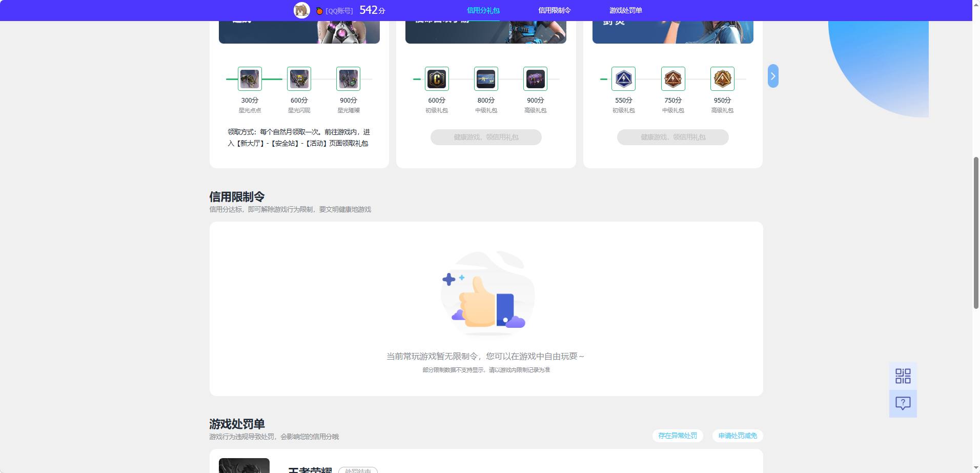This screenshot has height=473, width=980.
Task: Click 健康游戏,领信用礼包 button under 550分 card
Action: tap(673, 137)
